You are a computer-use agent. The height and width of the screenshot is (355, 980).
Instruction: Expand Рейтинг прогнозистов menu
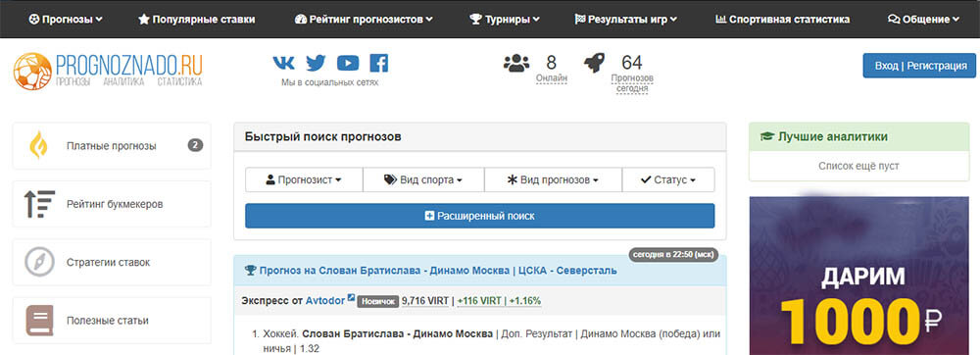(x=364, y=20)
